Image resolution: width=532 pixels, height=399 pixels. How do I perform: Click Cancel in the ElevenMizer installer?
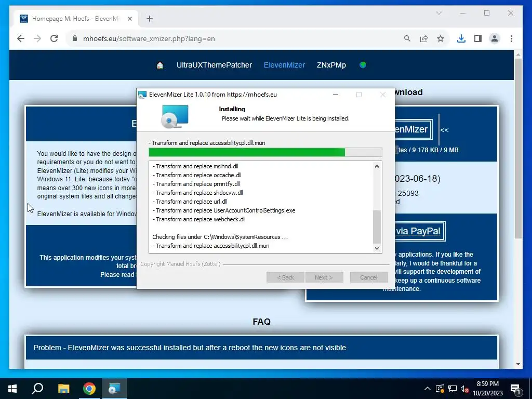[x=369, y=277]
